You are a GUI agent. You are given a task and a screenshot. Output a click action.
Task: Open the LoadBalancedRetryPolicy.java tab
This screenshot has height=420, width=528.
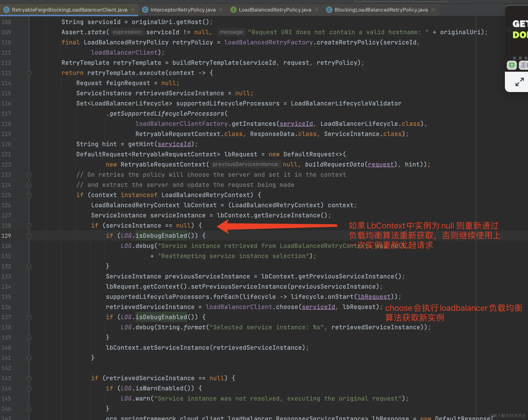click(275, 10)
